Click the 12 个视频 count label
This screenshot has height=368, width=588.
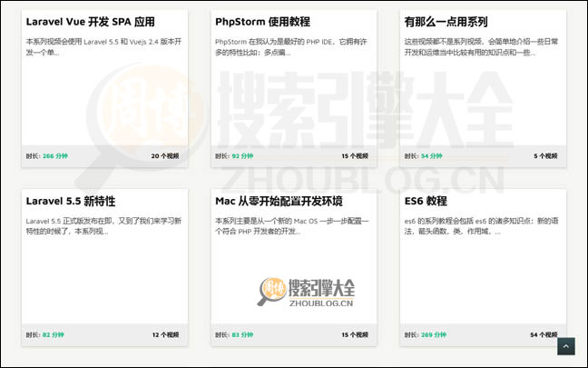click(165, 334)
